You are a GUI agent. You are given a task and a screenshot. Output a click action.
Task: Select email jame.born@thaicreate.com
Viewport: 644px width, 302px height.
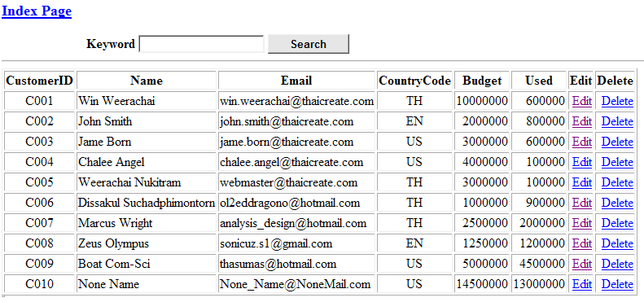coord(287,142)
